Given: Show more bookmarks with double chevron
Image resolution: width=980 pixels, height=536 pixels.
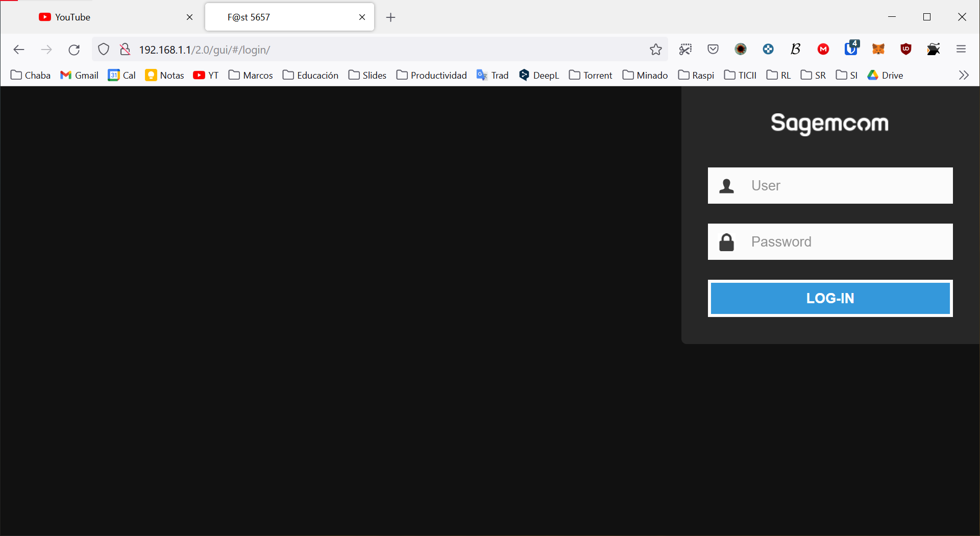Looking at the screenshot, I should click(963, 75).
